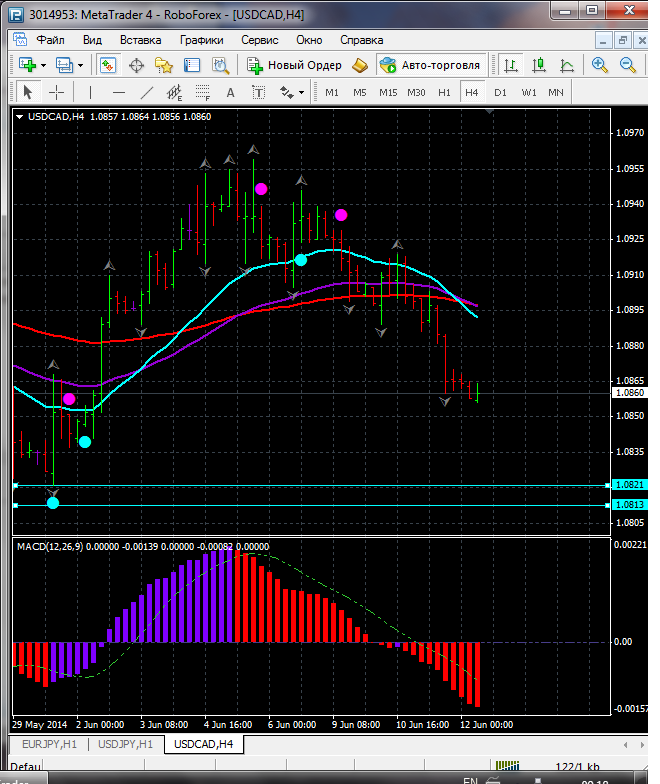
Task: Switch chart to line chart mode
Action: (x=567, y=65)
